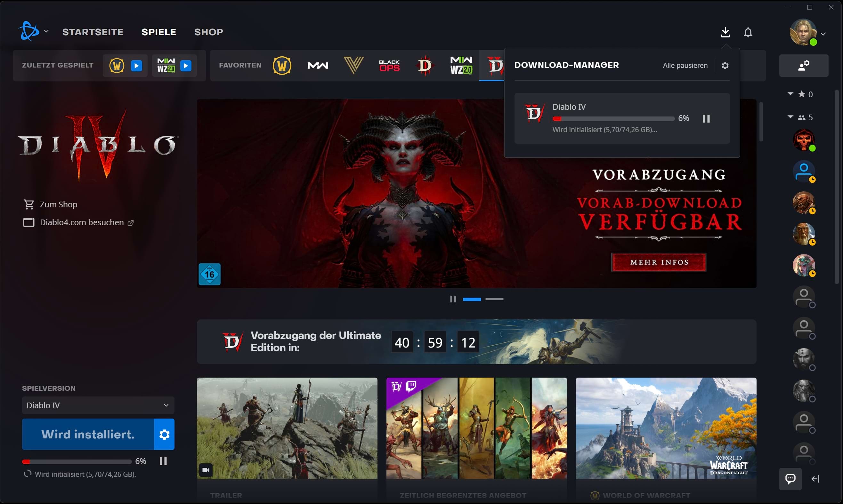Expand the profile status dropdown arrow

[x=823, y=34]
